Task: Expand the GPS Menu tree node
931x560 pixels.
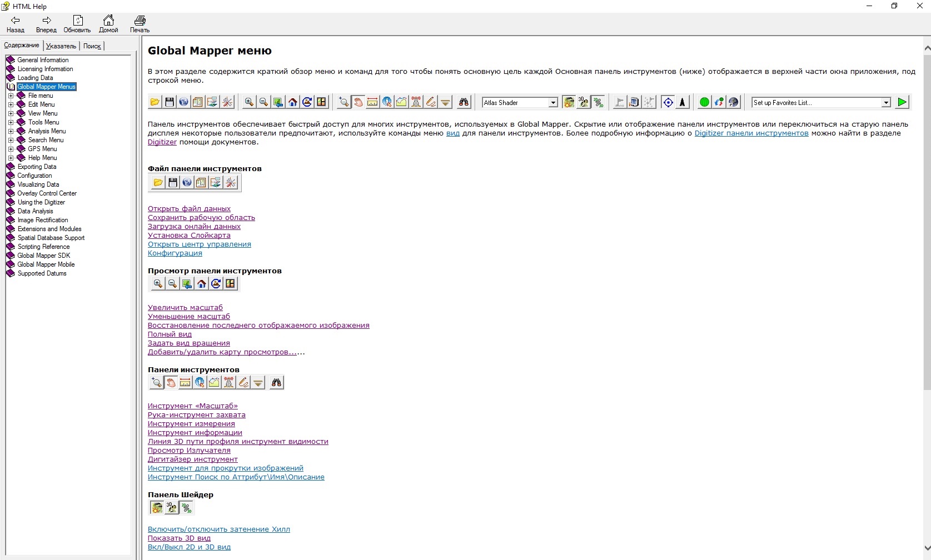Action: (x=11, y=149)
